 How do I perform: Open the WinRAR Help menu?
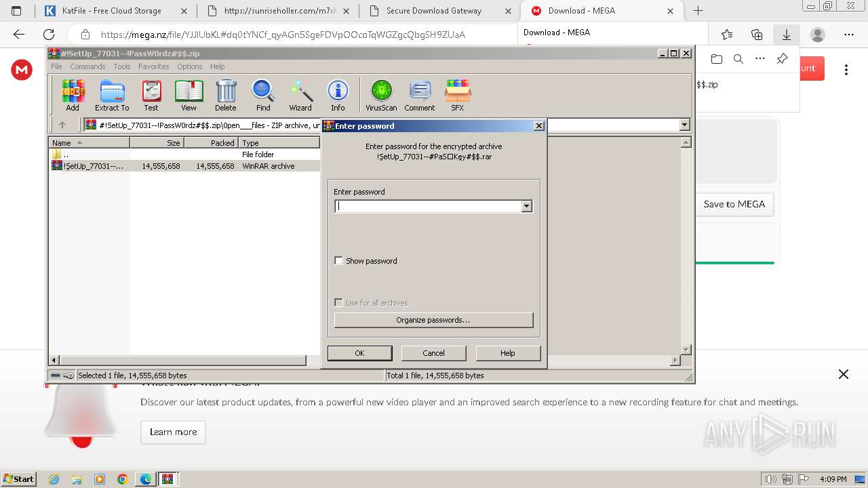pos(217,66)
